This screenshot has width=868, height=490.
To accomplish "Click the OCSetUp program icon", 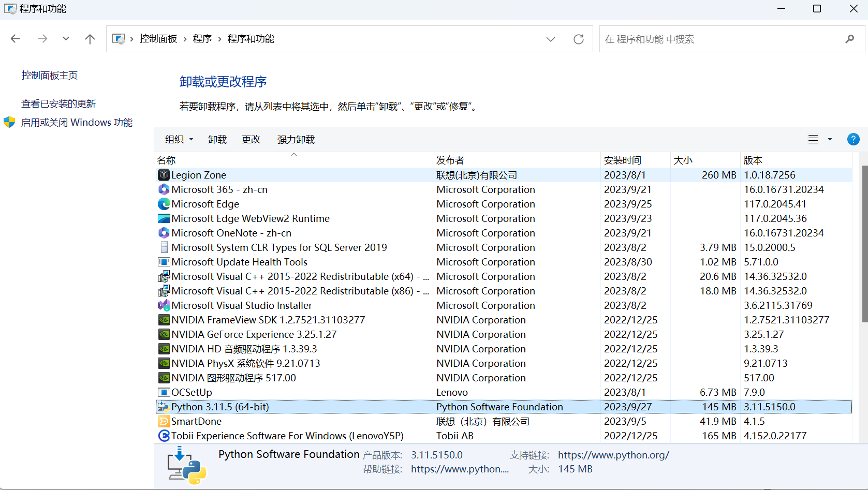I will (x=164, y=392).
